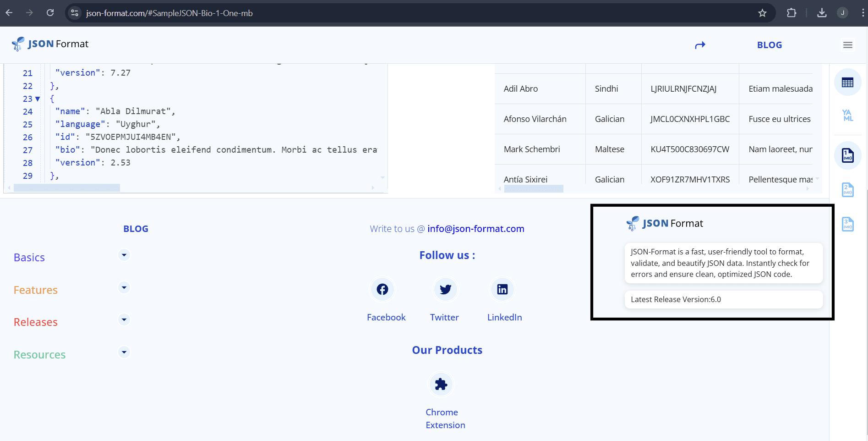Toggle the bookmark star in address bar

(x=762, y=13)
